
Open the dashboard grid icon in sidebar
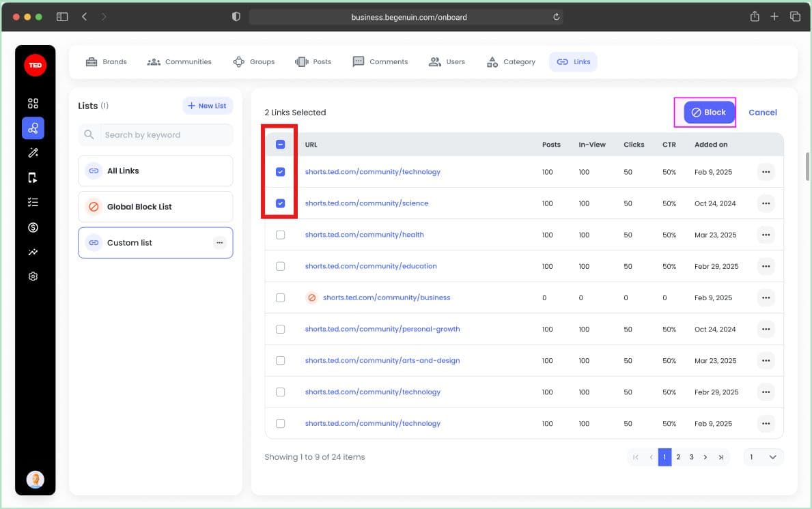(33, 104)
